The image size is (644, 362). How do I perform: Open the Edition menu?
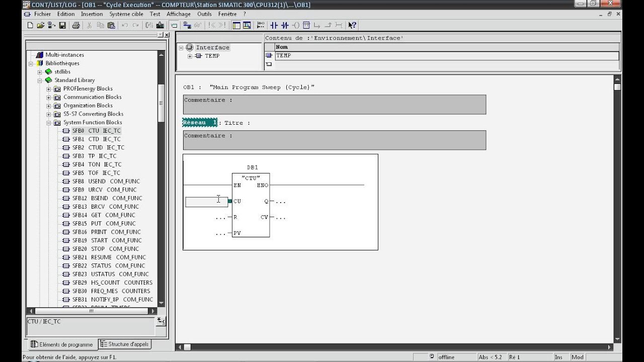tap(66, 14)
